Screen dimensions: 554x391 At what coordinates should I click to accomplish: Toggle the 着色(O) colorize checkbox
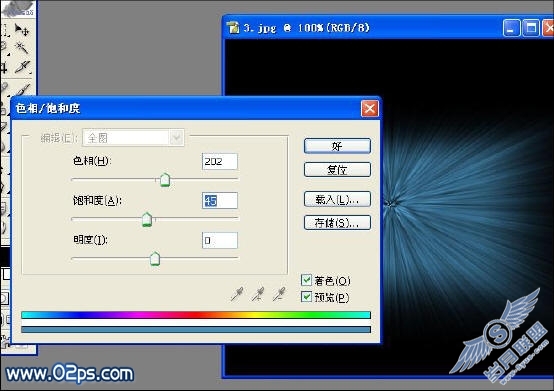pos(306,280)
